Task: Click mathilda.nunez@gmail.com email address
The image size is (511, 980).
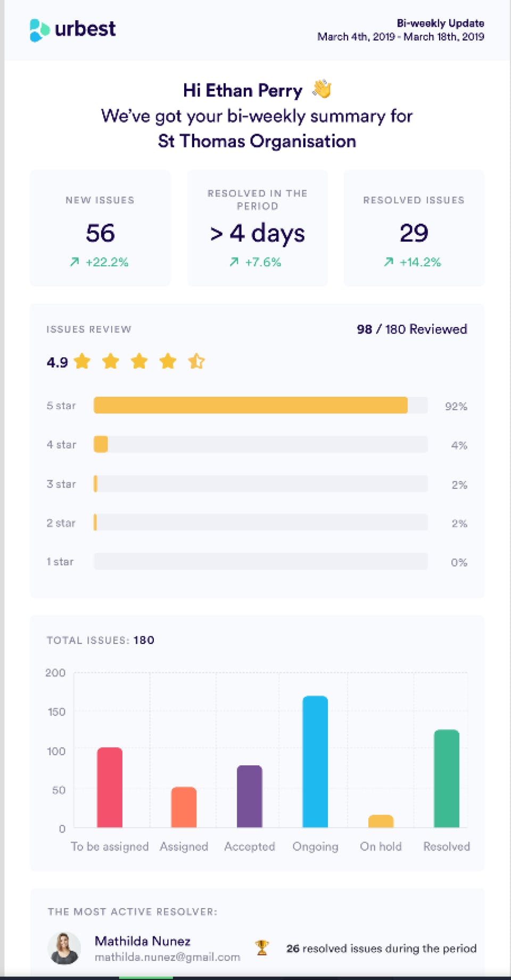Action: (x=167, y=957)
